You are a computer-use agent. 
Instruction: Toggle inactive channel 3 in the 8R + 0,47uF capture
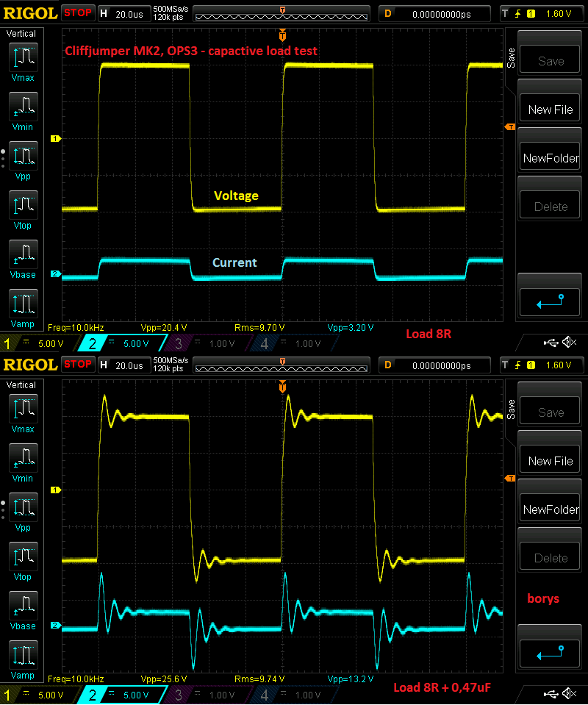coord(208,695)
